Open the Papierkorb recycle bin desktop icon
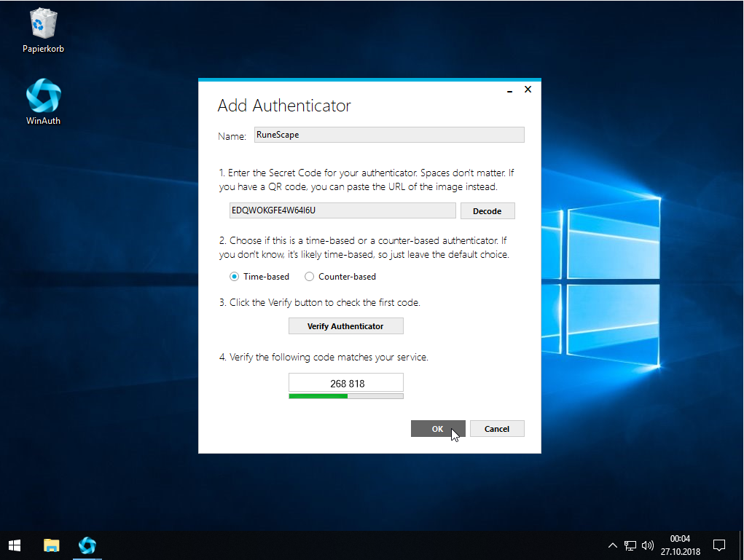The image size is (744, 560). coord(43,25)
